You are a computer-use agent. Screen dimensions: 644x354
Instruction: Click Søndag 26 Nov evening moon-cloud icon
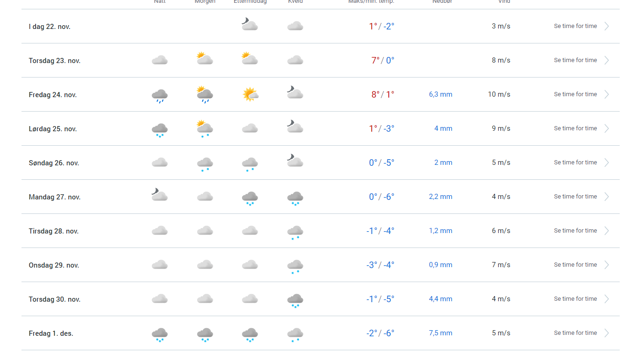295,161
